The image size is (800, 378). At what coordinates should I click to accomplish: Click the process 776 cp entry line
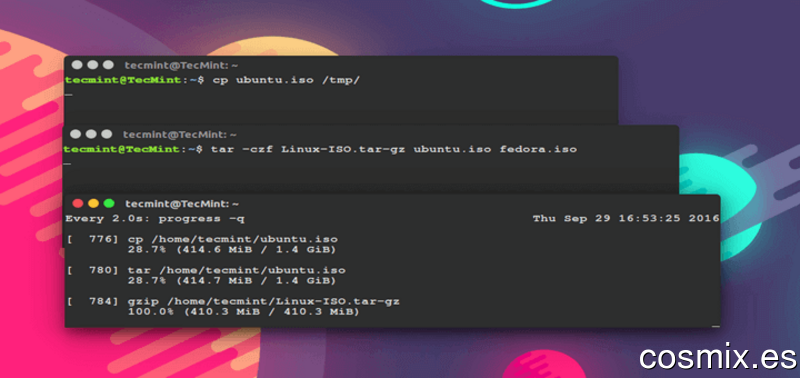pyautogui.click(x=202, y=239)
